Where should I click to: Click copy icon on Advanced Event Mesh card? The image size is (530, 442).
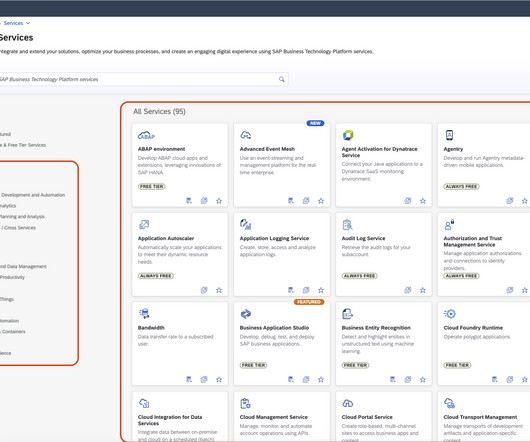click(306, 201)
